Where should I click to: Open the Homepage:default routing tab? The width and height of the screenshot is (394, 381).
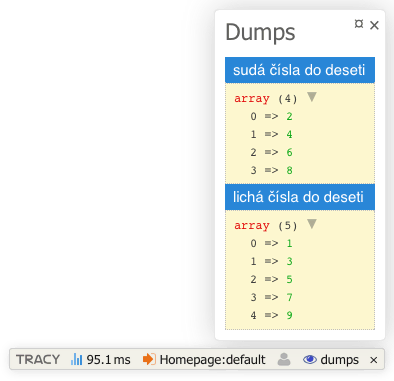(204, 360)
